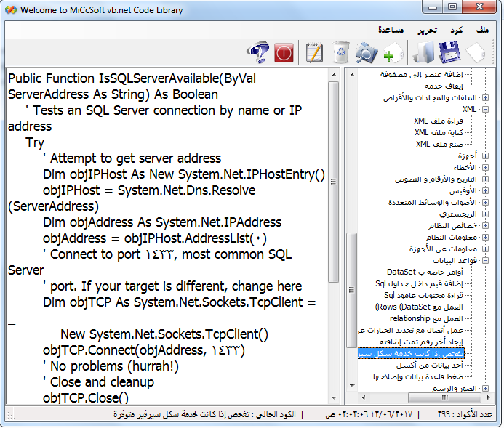Open the كود menu

coord(456,30)
